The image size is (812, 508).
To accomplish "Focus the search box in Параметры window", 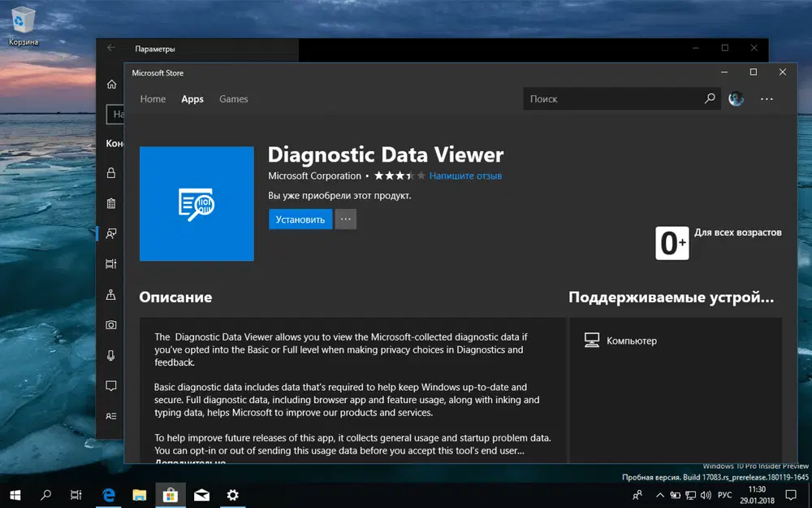I will click(x=115, y=114).
